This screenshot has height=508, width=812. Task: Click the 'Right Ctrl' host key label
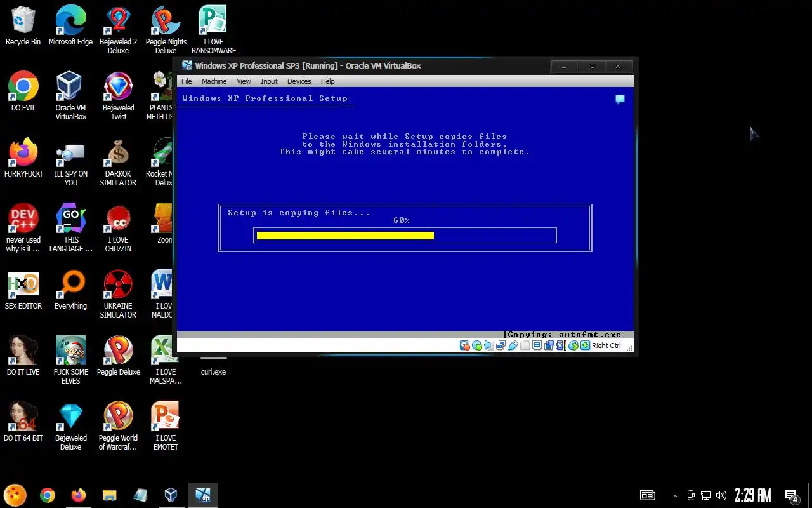coord(606,345)
